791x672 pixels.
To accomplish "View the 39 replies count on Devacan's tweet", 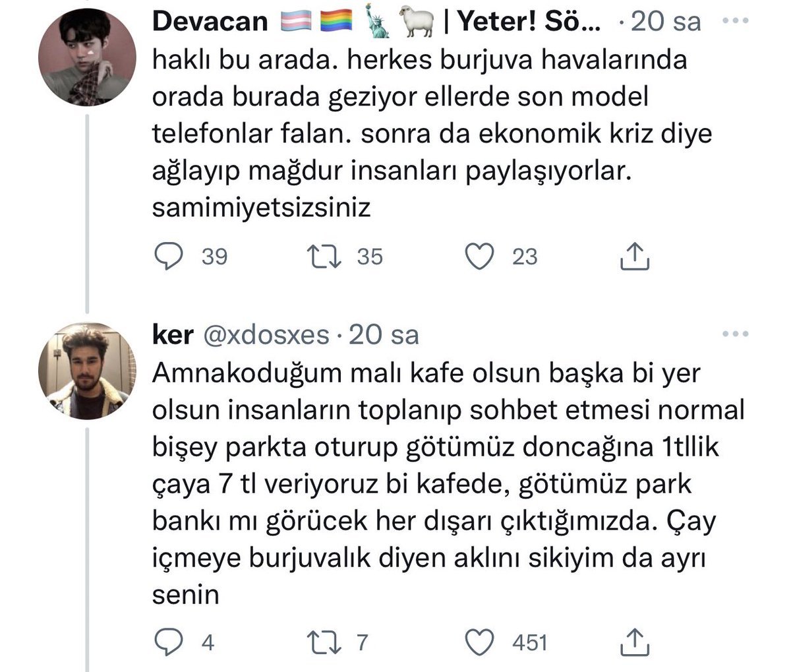I will tap(214, 257).
